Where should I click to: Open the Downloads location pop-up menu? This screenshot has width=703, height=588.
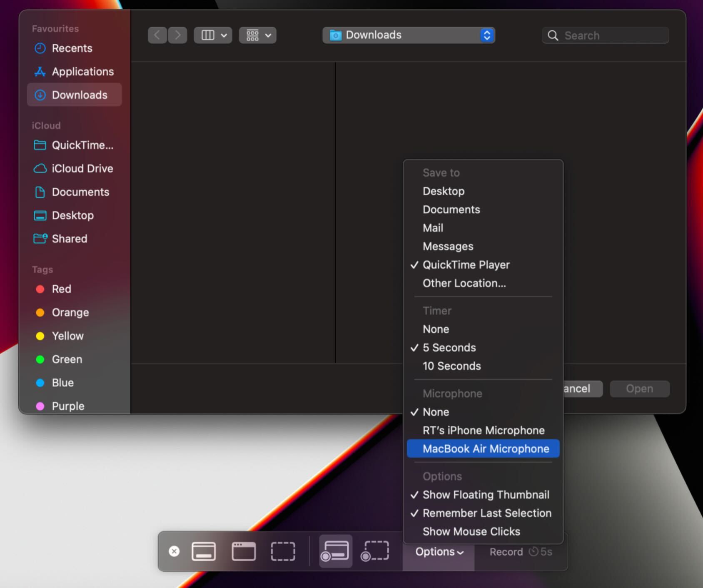pyautogui.click(x=409, y=35)
